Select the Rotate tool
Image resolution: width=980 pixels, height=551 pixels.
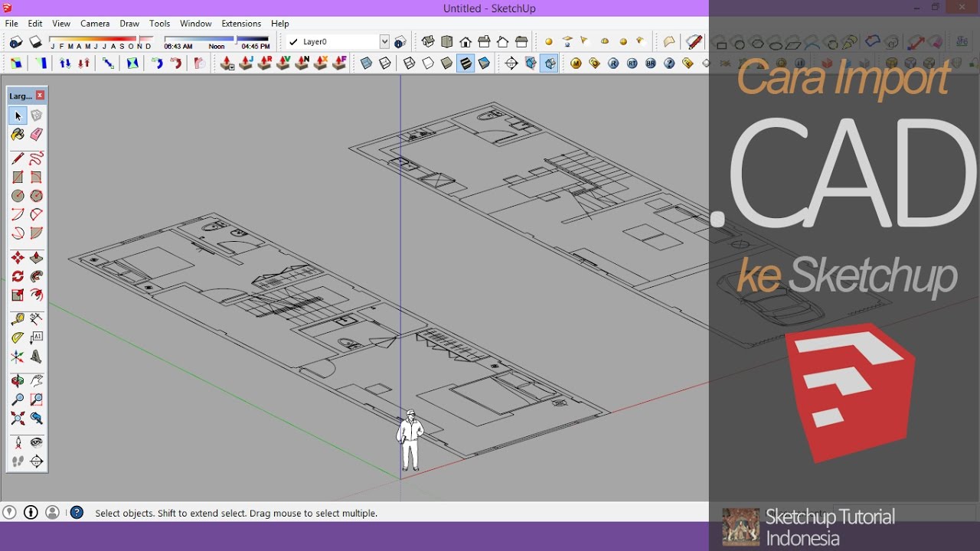point(18,276)
